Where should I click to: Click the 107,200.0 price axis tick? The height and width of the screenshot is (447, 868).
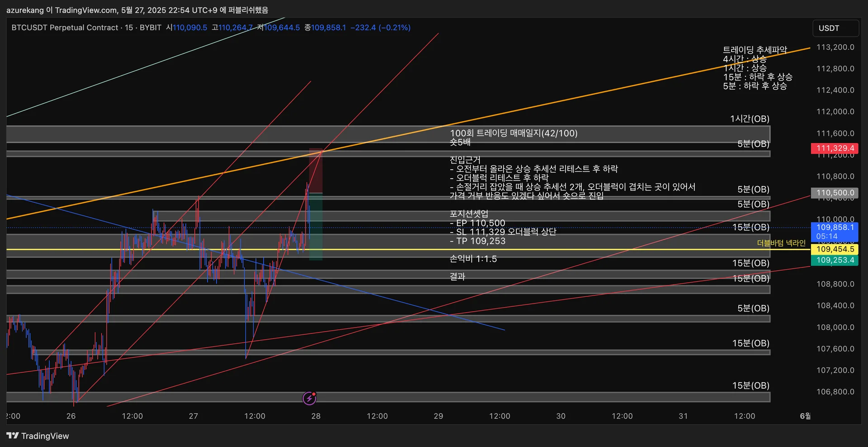(835, 370)
